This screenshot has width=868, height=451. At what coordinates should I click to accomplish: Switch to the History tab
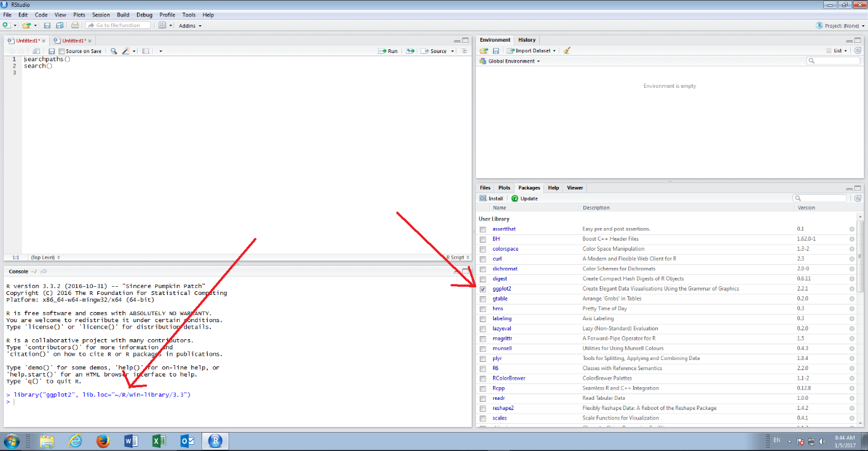click(526, 40)
